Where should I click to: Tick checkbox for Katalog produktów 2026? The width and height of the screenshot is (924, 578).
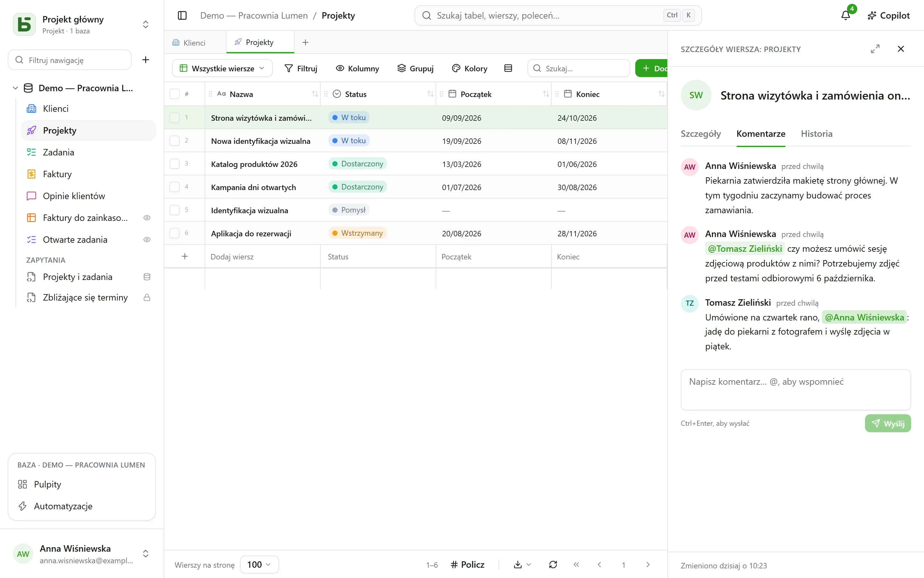coord(175,164)
